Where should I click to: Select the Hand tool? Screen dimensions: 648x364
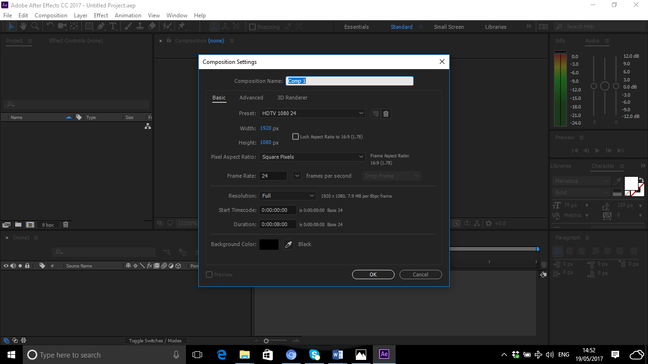tap(23, 26)
